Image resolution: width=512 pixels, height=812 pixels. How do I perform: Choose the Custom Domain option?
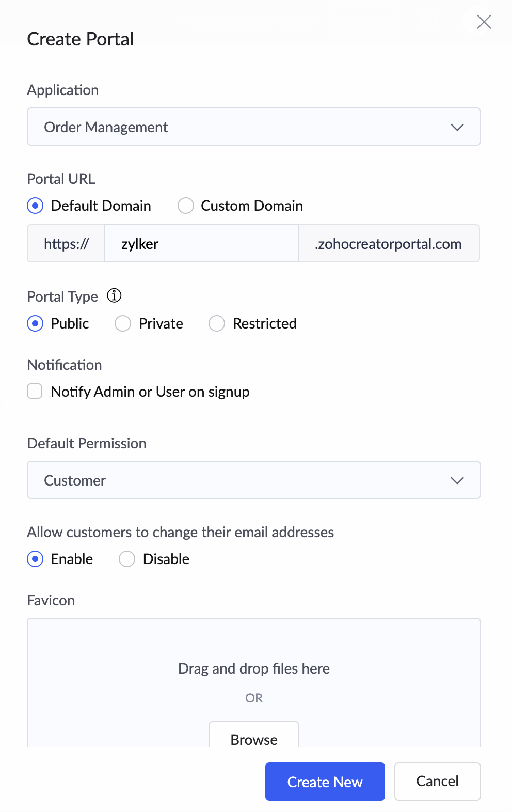pos(186,206)
